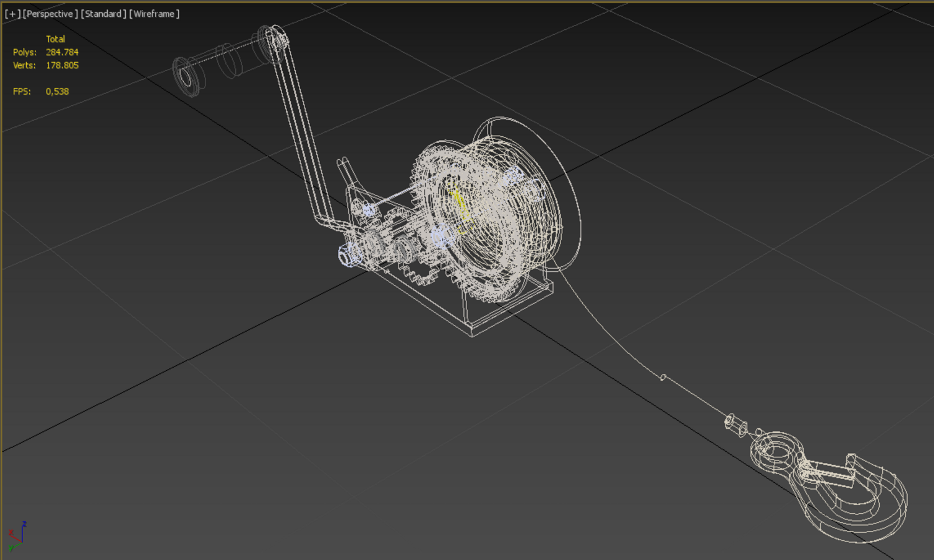Open the Perspective viewport view menu
Viewport: 934px width, 560px height.
[50, 14]
